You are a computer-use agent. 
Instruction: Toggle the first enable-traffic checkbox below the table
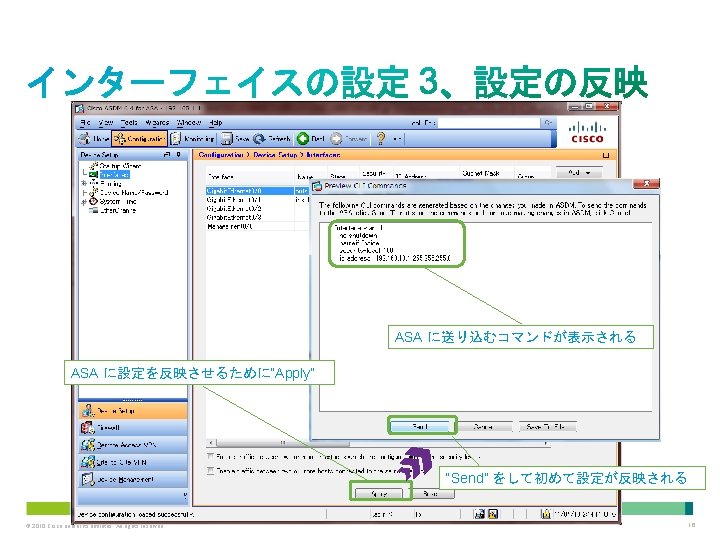[211, 456]
